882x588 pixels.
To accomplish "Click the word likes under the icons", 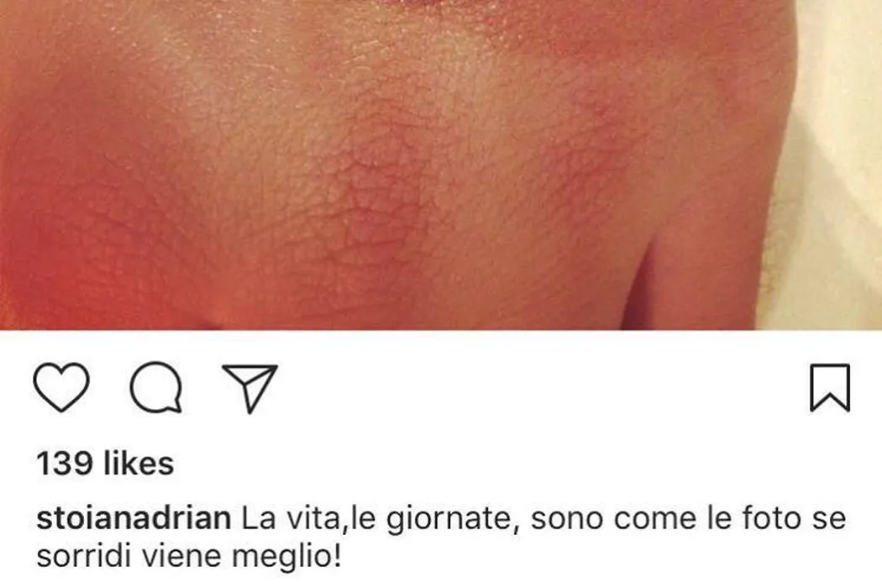I will (139, 464).
